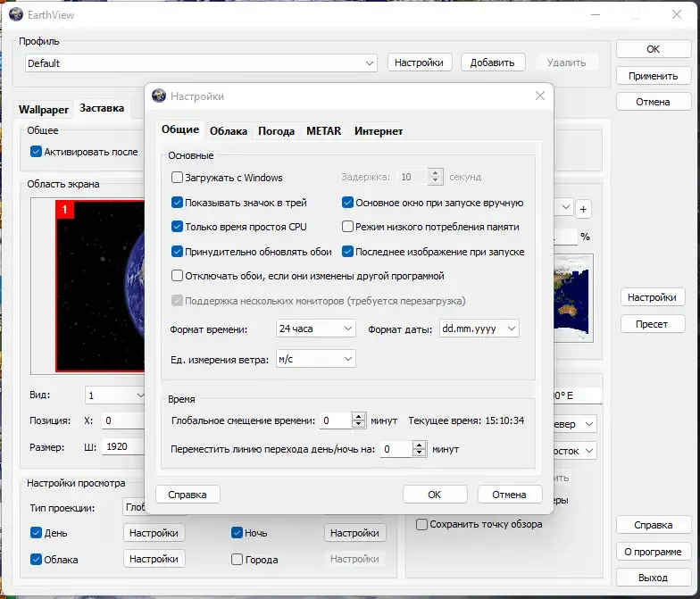Toggle Основное окно при запуске вручную checkbox

pyautogui.click(x=348, y=202)
